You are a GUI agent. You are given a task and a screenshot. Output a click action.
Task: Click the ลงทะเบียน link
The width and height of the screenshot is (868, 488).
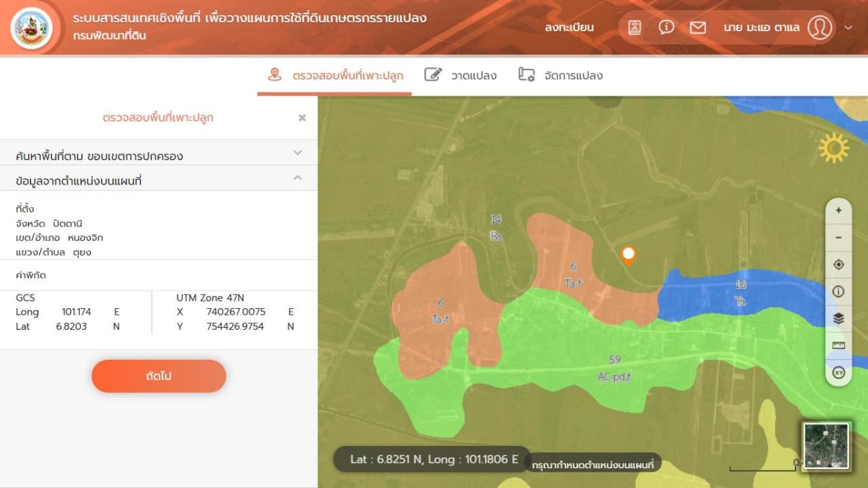[569, 28]
